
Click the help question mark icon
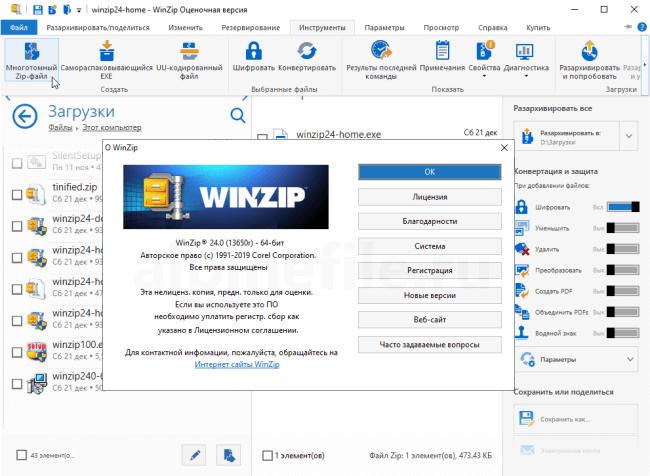[642, 27]
